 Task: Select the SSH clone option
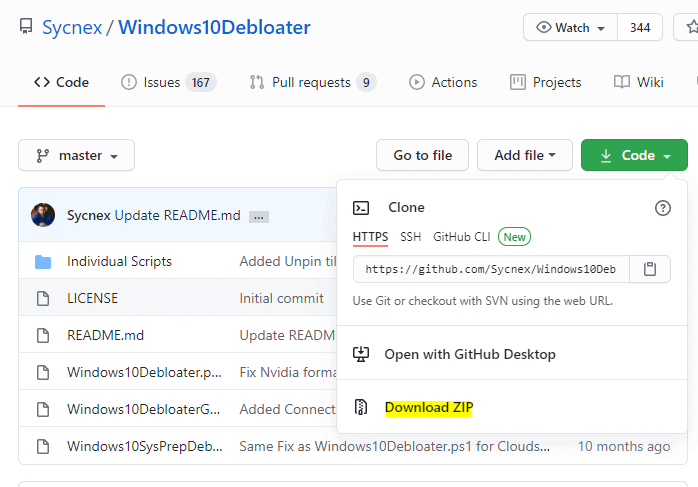click(x=410, y=237)
